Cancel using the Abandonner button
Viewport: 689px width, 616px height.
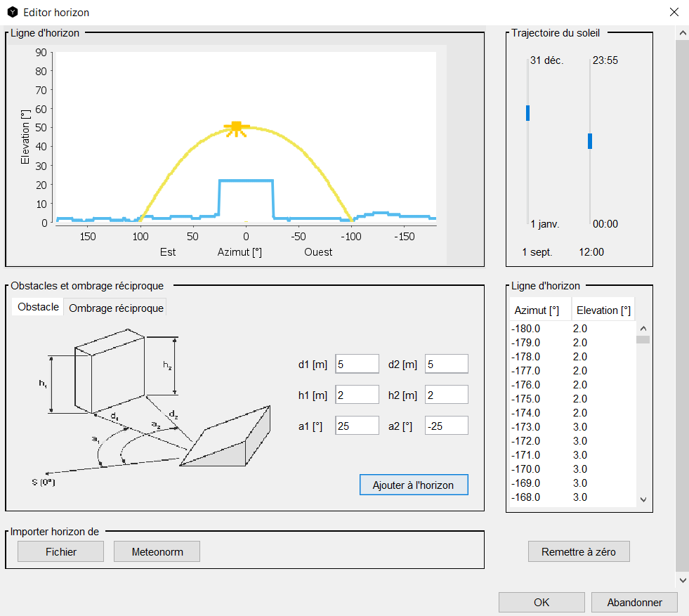634,602
